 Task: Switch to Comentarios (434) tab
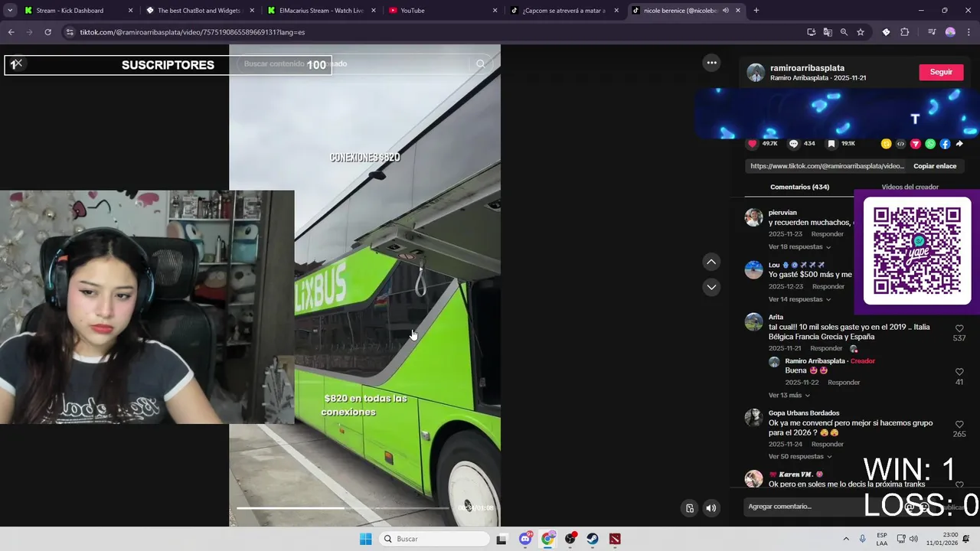tap(799, 187)
